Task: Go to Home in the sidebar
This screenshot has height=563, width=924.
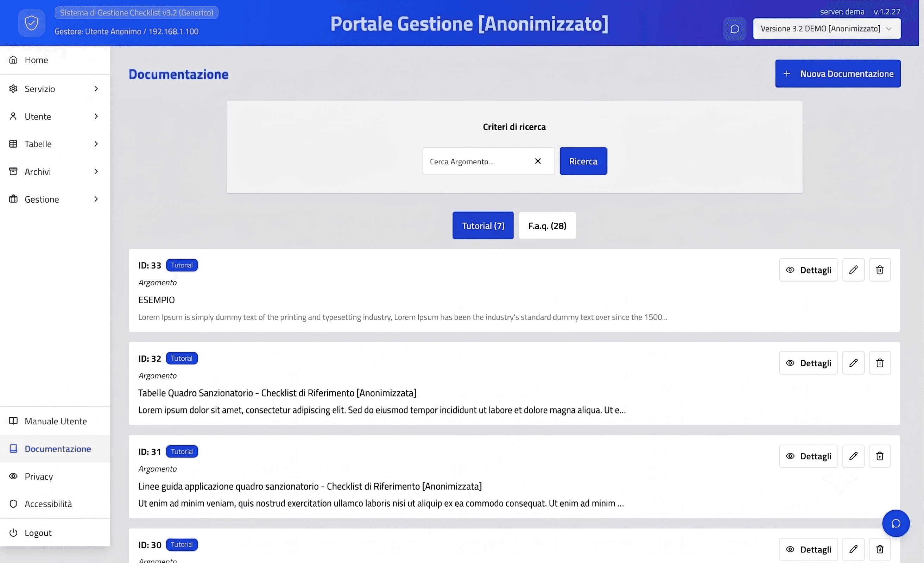Action: 55,60
